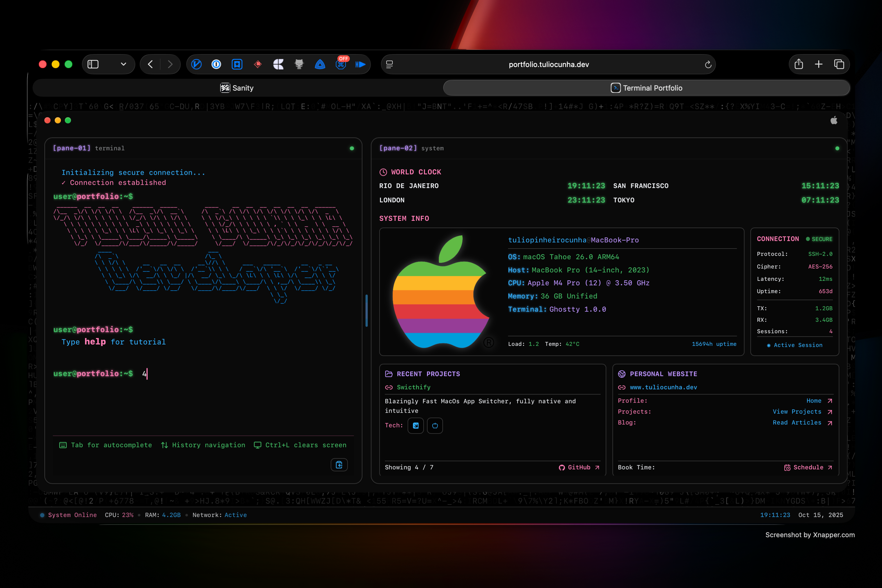
Task: Click the Personal Website globe icon
Action: pos(622,374)
